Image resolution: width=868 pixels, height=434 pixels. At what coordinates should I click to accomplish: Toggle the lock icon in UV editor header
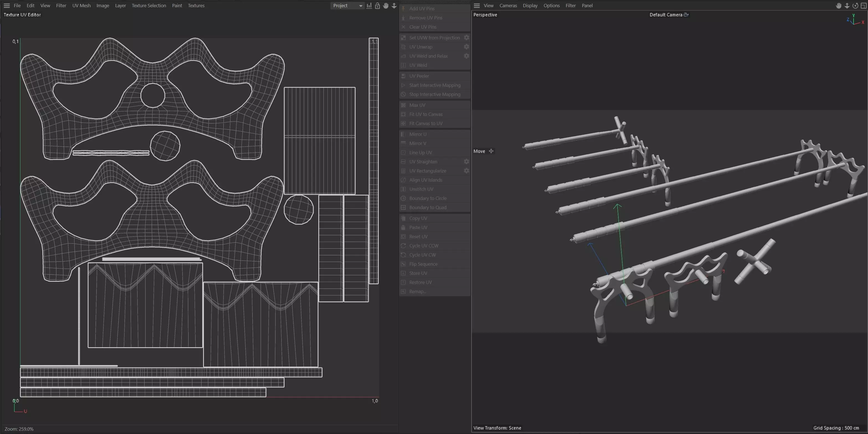tap(377, 6)
